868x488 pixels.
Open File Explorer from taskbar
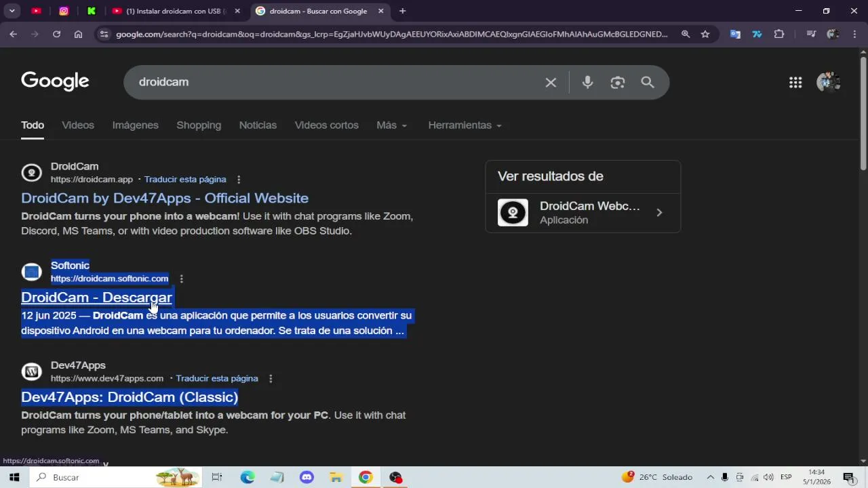[x=336, y=477]
